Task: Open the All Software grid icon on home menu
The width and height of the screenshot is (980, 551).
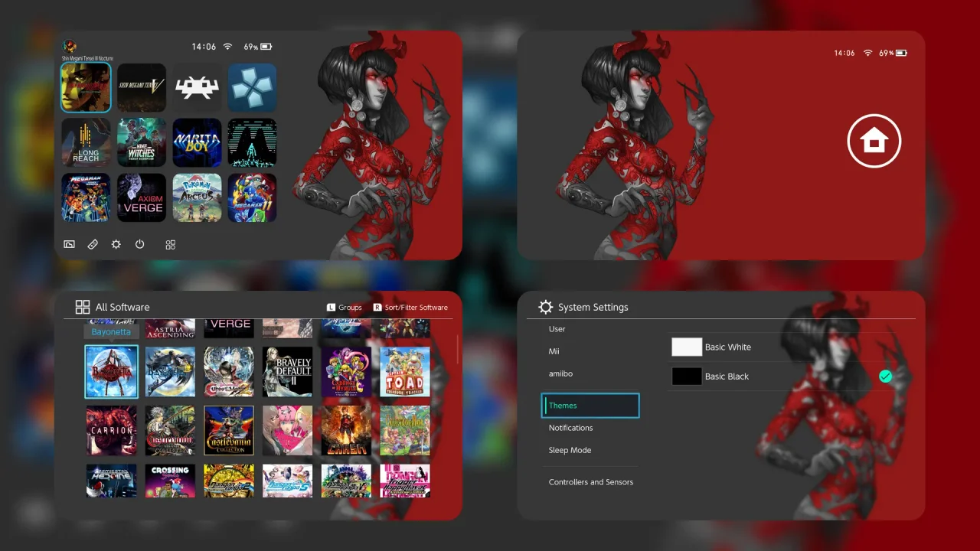Action: [170, 245]
